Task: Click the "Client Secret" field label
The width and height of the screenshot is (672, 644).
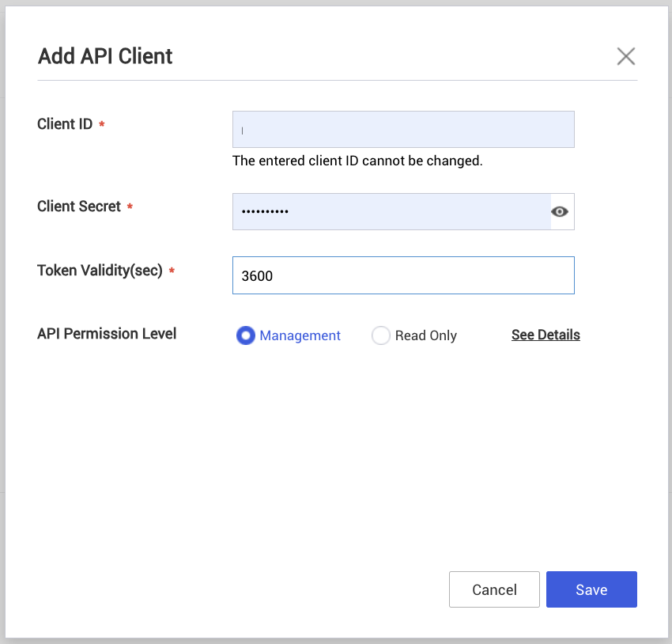Action: (79, 206)
